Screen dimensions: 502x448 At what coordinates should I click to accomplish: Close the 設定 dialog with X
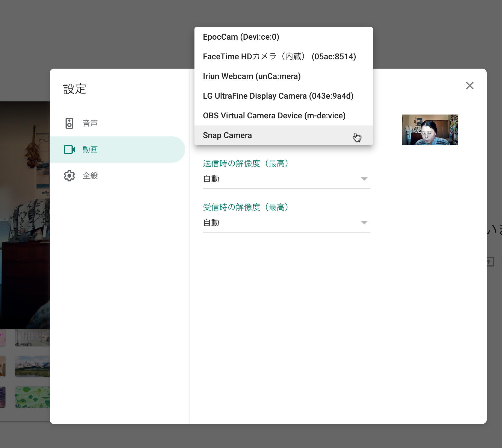[x=470, y=86]
